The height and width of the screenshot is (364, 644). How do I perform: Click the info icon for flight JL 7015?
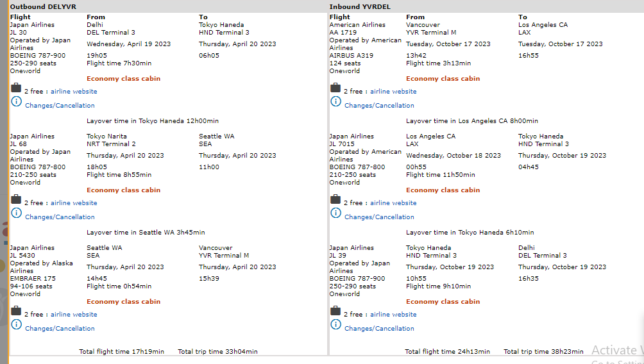tap(335, 213)
